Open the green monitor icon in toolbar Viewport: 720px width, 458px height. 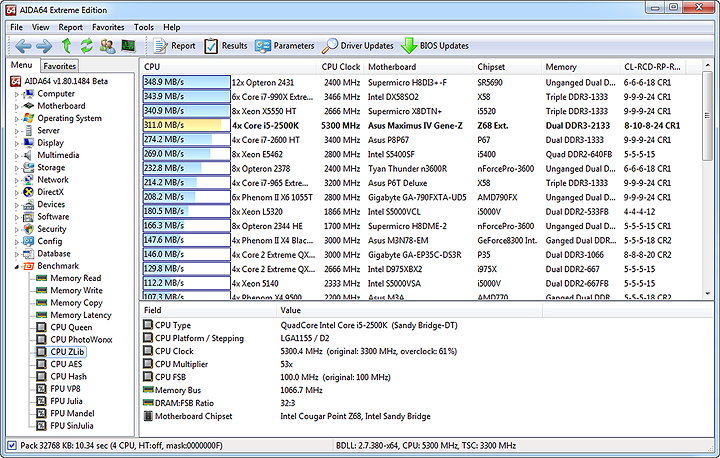[x=128, y=45]
